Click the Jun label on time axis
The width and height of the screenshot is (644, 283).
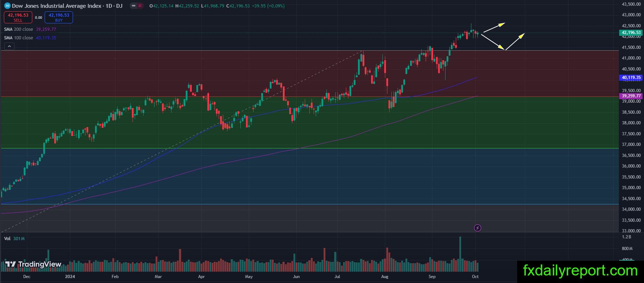[x=296, y=277]
